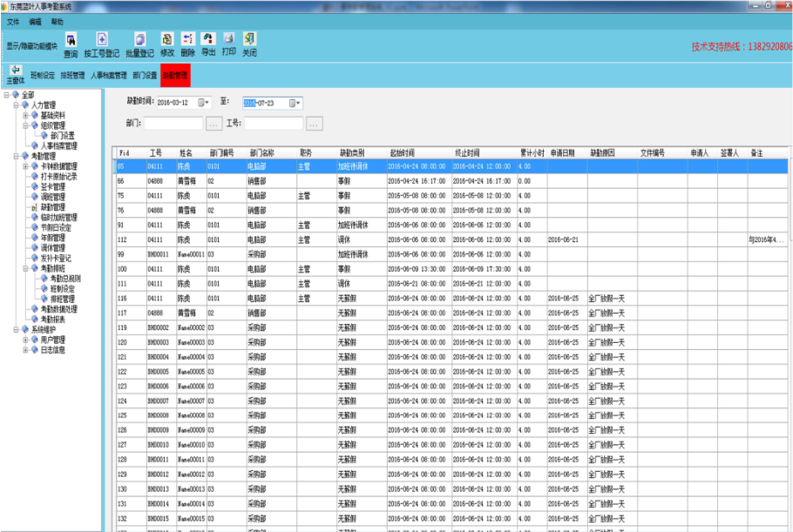Screen dimensions: 793x532
Task: Click the 主窗体 back-arrow icon
Action: 16,70
